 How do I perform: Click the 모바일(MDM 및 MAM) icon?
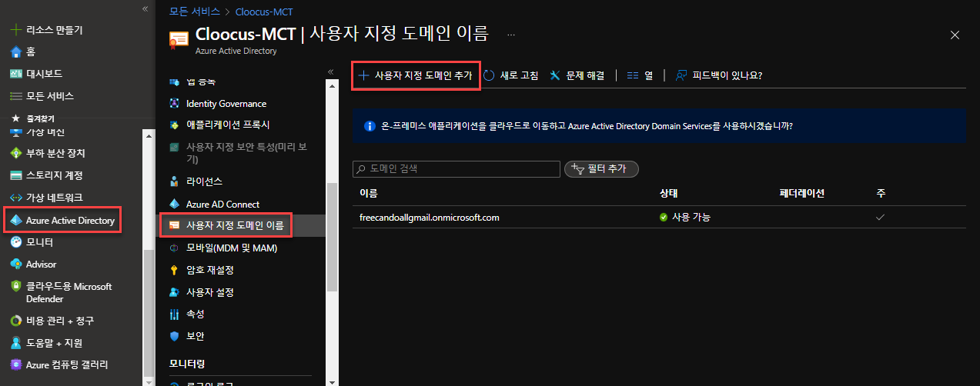pyautogui.click(x=174, y=248)
